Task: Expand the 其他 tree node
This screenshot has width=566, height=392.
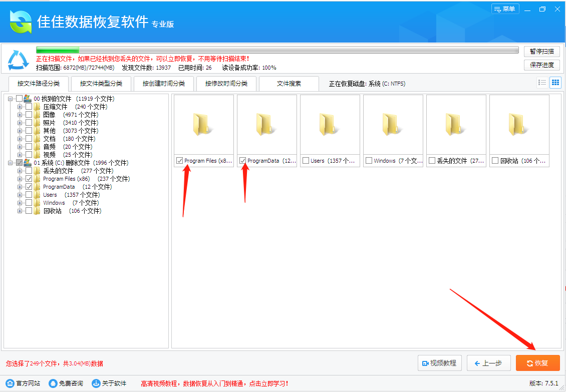Action: (x=20, y=131)
